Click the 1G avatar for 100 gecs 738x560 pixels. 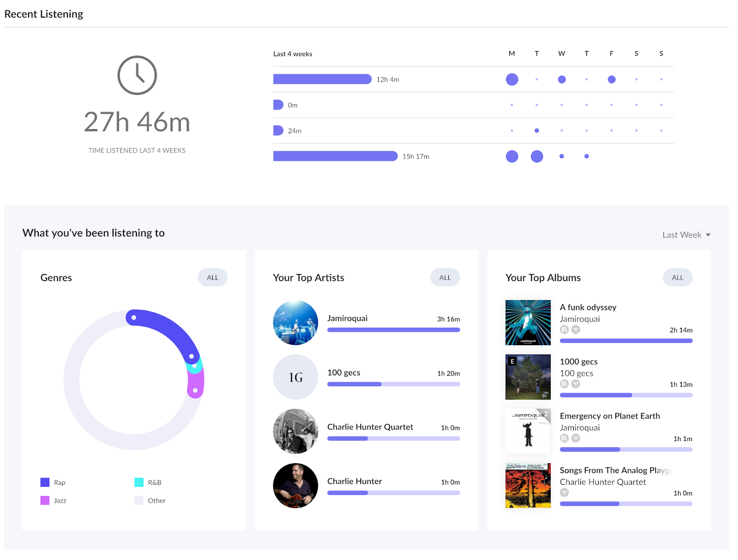coord(295,377)
